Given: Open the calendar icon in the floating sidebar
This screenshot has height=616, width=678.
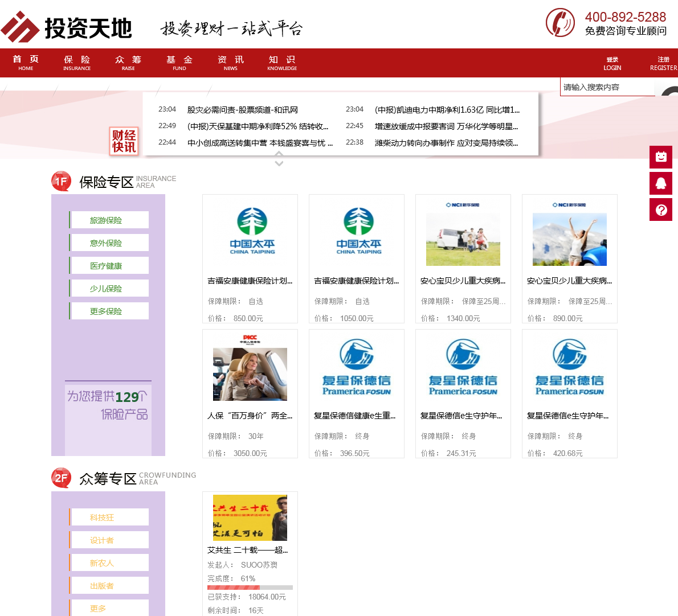Looking at the screenshot, I should [661, 157].
